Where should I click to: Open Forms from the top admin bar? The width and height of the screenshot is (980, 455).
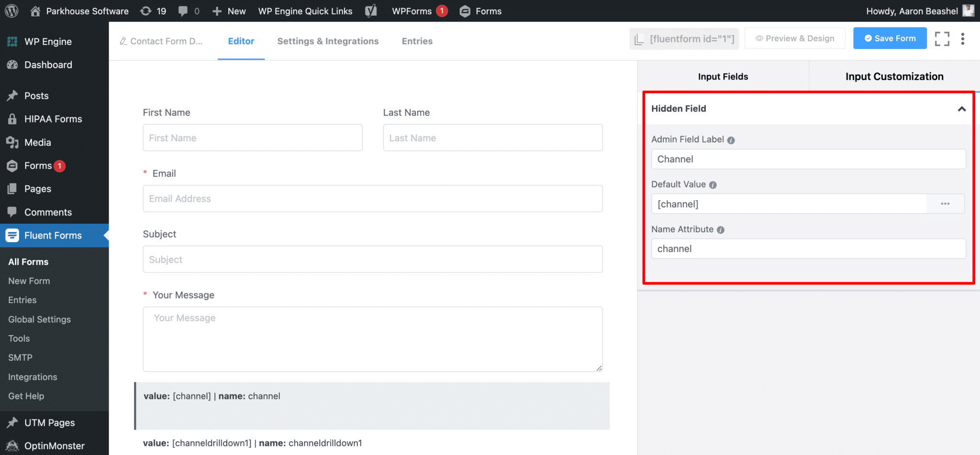[x=480, y=11]
